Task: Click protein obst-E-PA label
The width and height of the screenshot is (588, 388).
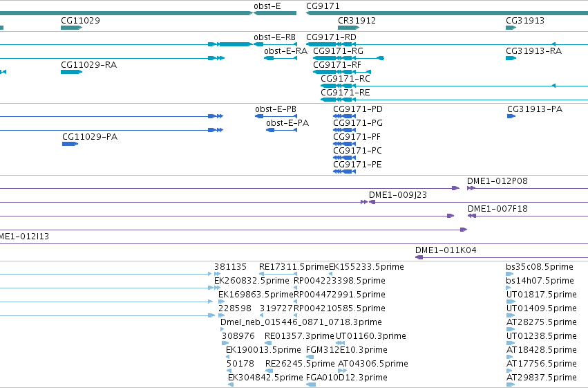Action: [287, 123]
